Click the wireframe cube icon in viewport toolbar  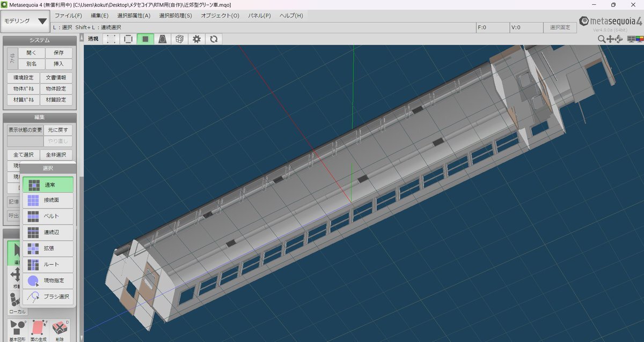(x=179, y=39)
